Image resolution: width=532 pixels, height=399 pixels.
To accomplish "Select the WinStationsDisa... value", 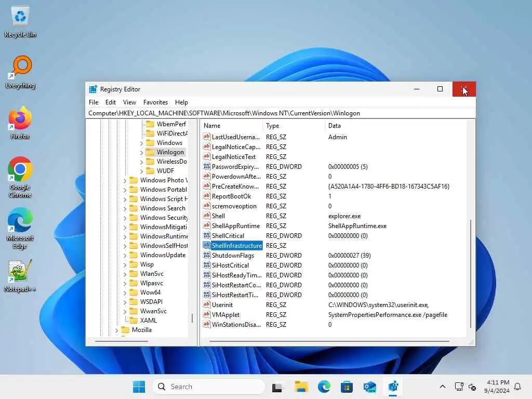I will (x=236, y=324).
